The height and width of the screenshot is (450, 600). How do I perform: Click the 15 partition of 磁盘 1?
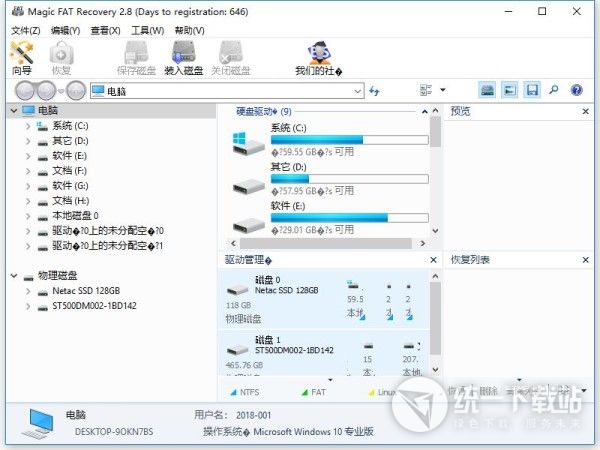(368, 359)
